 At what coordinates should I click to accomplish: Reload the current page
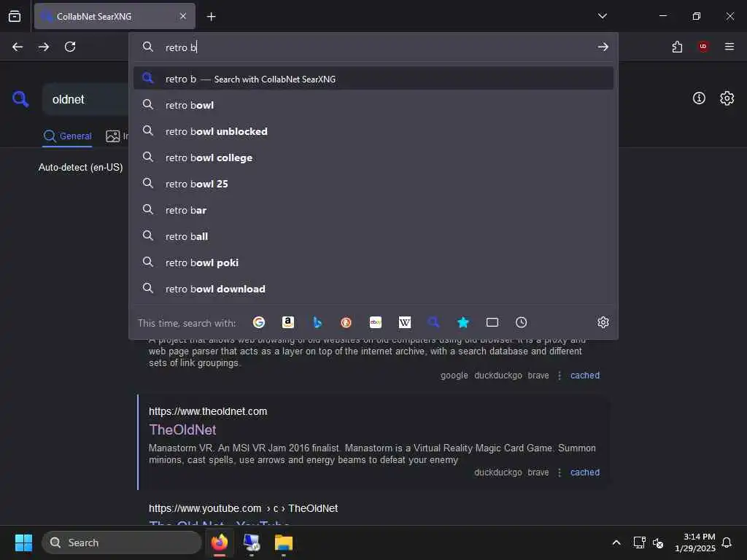point(70,47)
